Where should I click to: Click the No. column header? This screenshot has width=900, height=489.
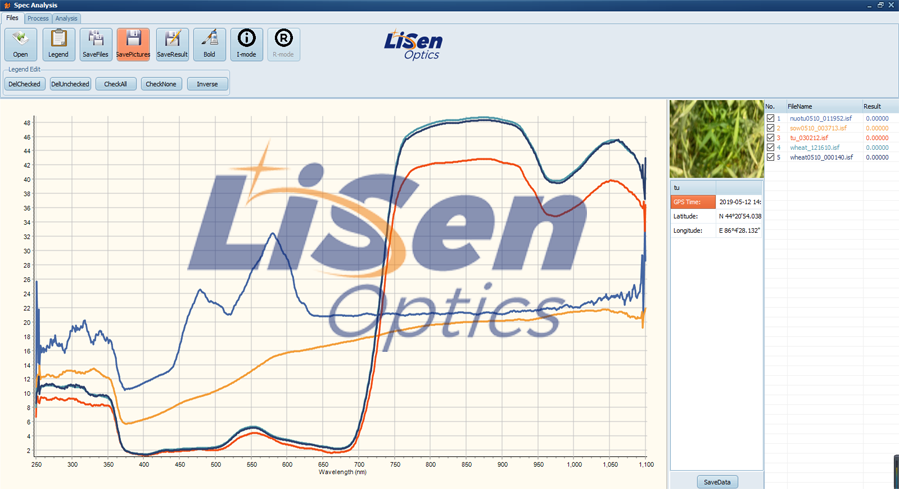(x=775, y=106)
